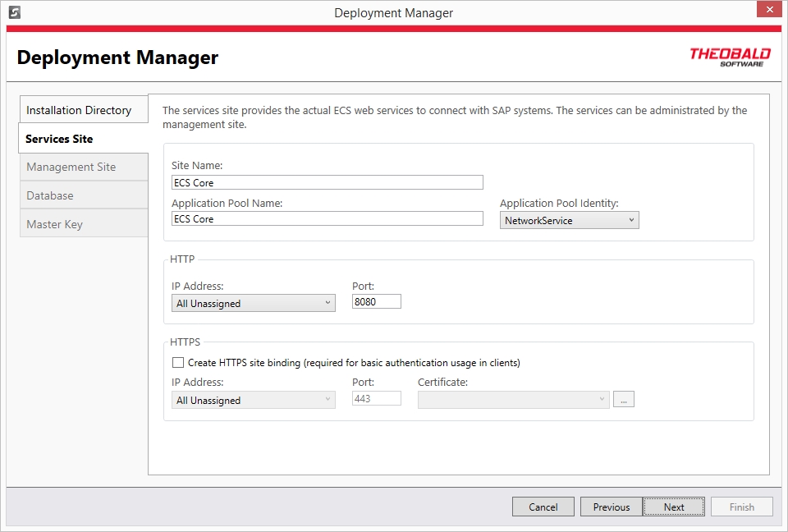
Task: Go to the Database tab
Action: pyautogui.click(x=82, y=195)
